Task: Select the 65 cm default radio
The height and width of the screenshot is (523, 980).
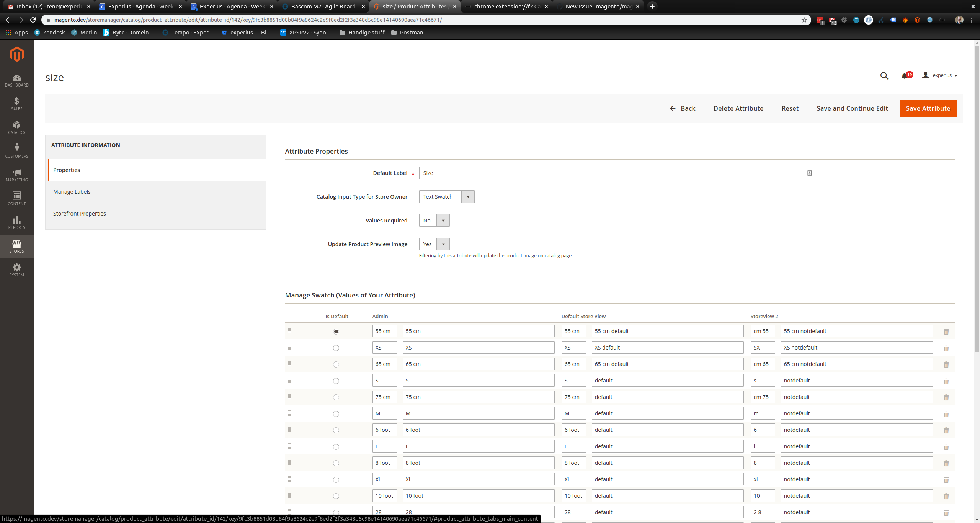Action: tap(336, 364)
